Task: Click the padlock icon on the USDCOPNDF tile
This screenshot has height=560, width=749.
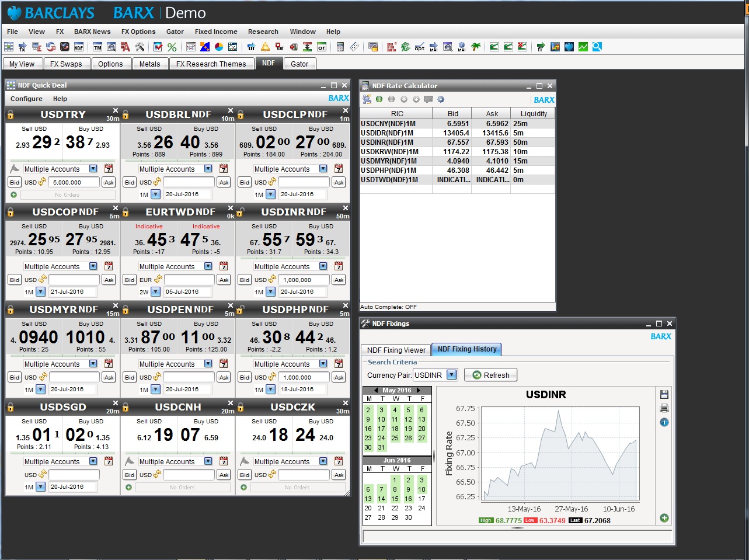Action: [x=11, y=212]
